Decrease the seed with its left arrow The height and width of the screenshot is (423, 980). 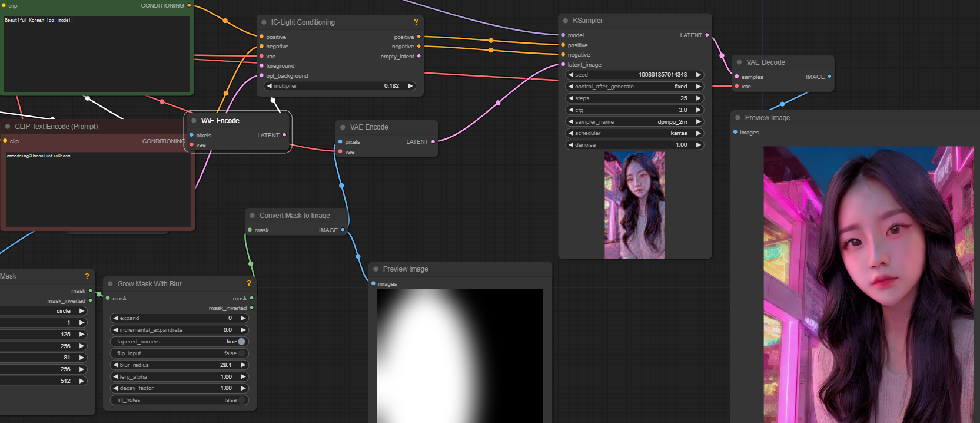571,75
